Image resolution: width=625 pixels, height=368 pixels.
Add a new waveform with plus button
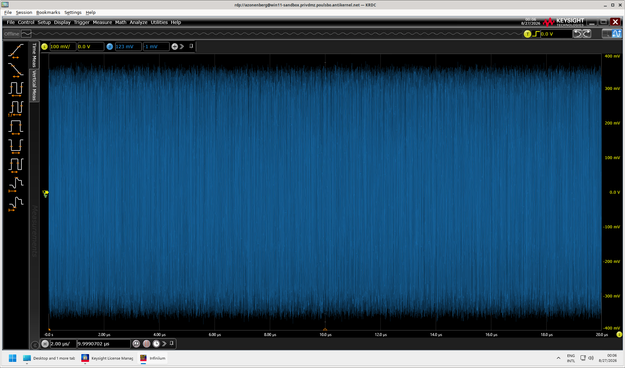pyautogui.click(x=175, y=47)
